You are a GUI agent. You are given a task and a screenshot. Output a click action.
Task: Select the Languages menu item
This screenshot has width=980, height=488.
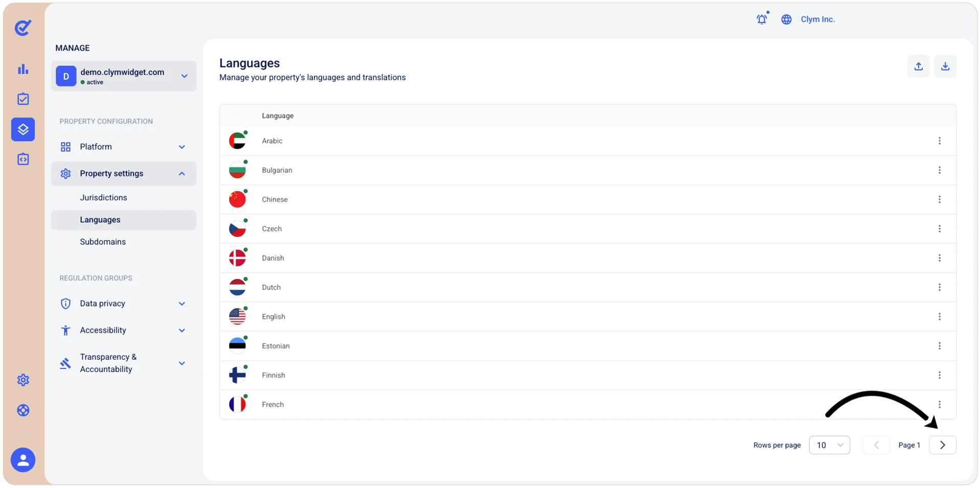coord(124,220)
